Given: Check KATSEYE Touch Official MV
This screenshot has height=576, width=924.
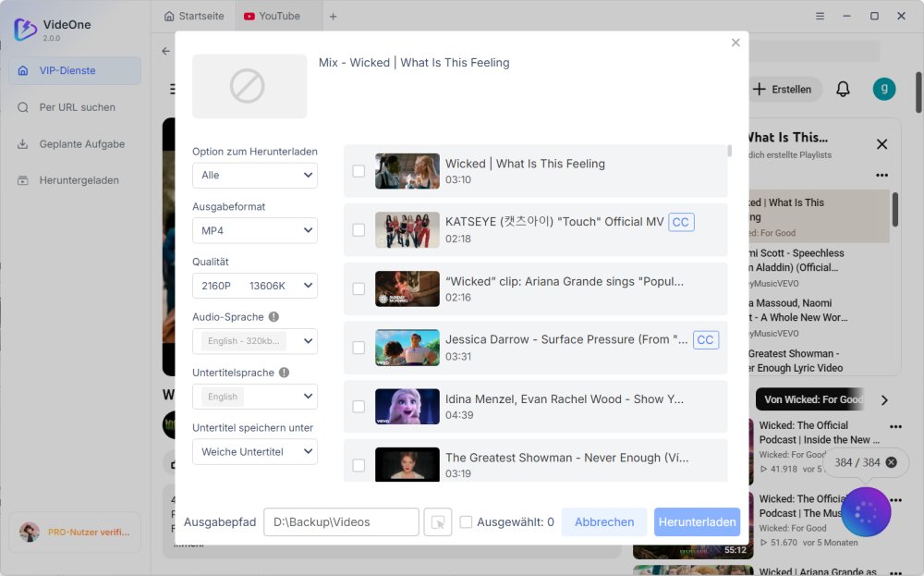Looking at the screenshot, I should click(x=359, y=230).
